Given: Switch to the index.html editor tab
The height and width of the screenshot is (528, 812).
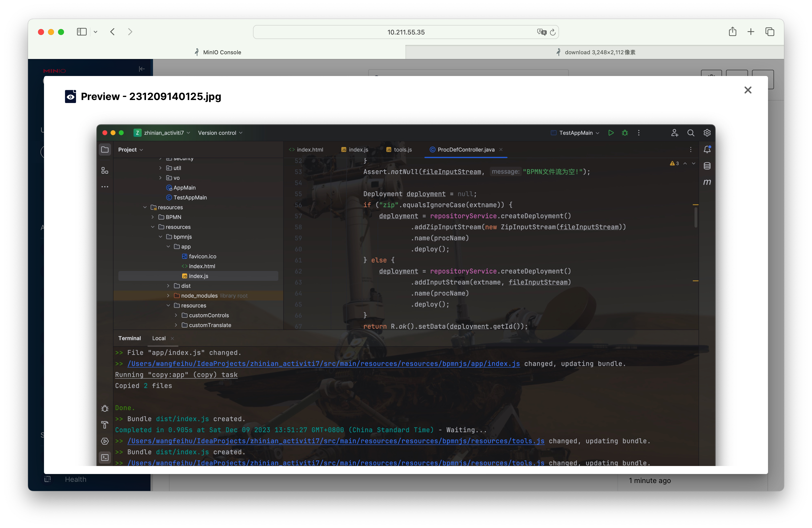Looking at the screenshot, I should tap(306, 149).
